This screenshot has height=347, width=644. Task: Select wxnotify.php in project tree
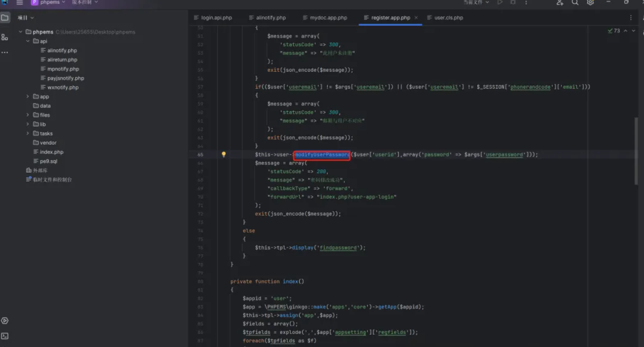[x=63, y=88]
